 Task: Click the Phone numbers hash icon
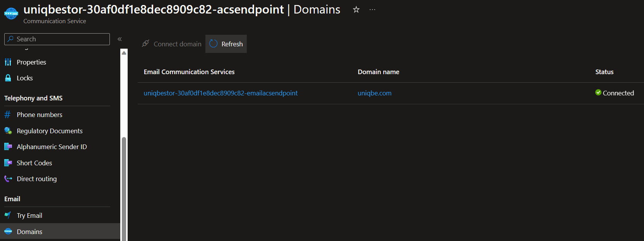tap(8, 115)
